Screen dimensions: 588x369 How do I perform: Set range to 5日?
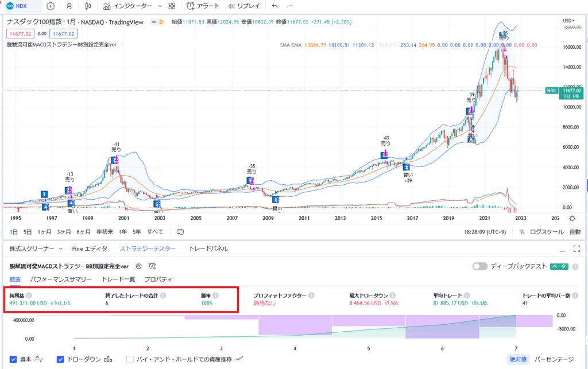pyautogui.click(x=28, y=232)
